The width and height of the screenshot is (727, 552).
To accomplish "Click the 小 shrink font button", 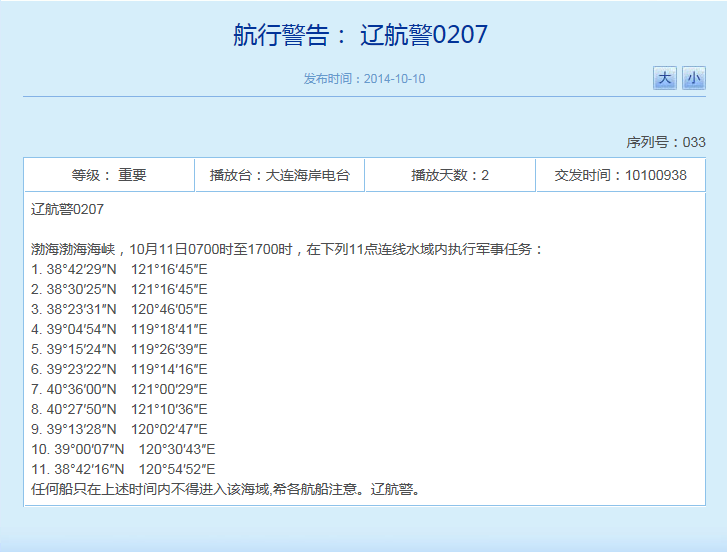I will [694, 78].
